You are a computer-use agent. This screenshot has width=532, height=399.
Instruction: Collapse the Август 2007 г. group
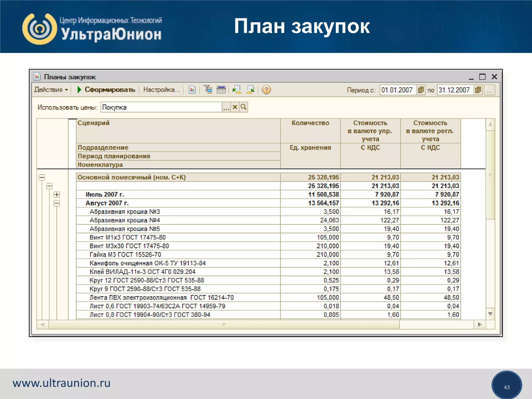pos(57,203)
